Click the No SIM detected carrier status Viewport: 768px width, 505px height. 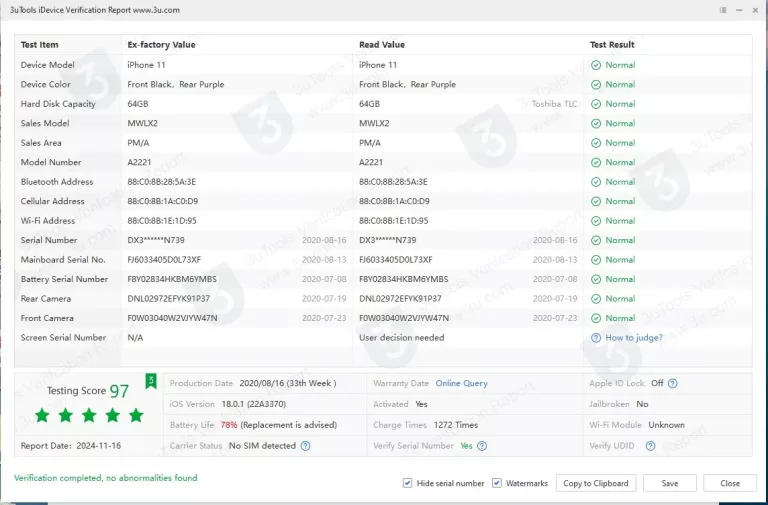262,446
